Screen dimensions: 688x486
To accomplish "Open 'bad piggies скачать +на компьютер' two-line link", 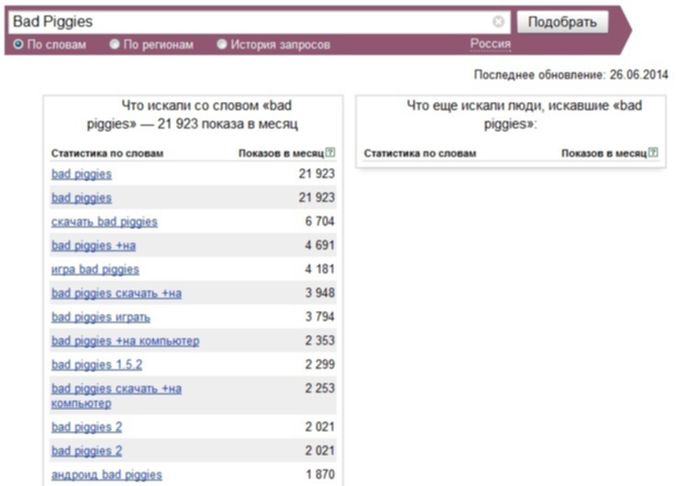I will click(116, 396).
